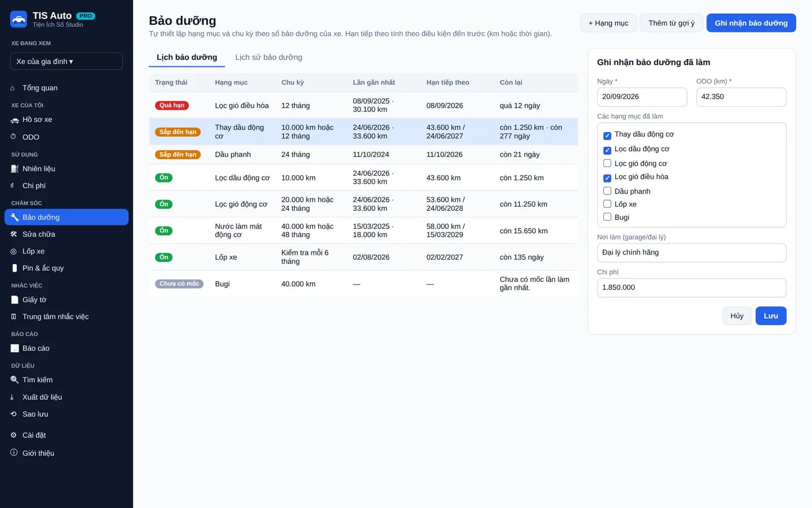Click the Cài đặt gear icon
812x508 pixels.
click(14, 435)
